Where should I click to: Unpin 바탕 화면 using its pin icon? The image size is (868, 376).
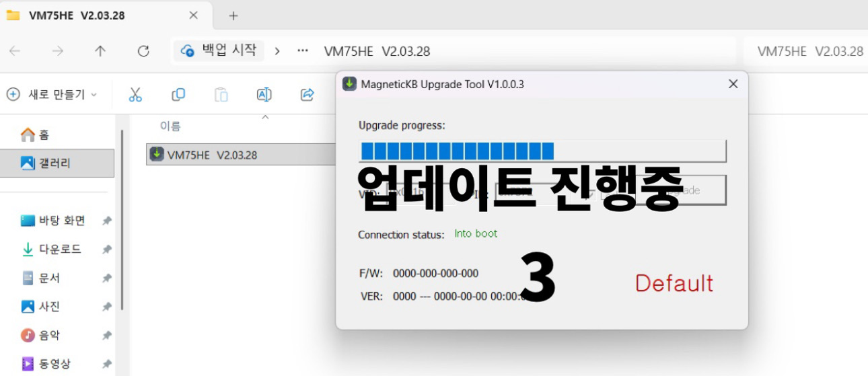coord(106,221)
